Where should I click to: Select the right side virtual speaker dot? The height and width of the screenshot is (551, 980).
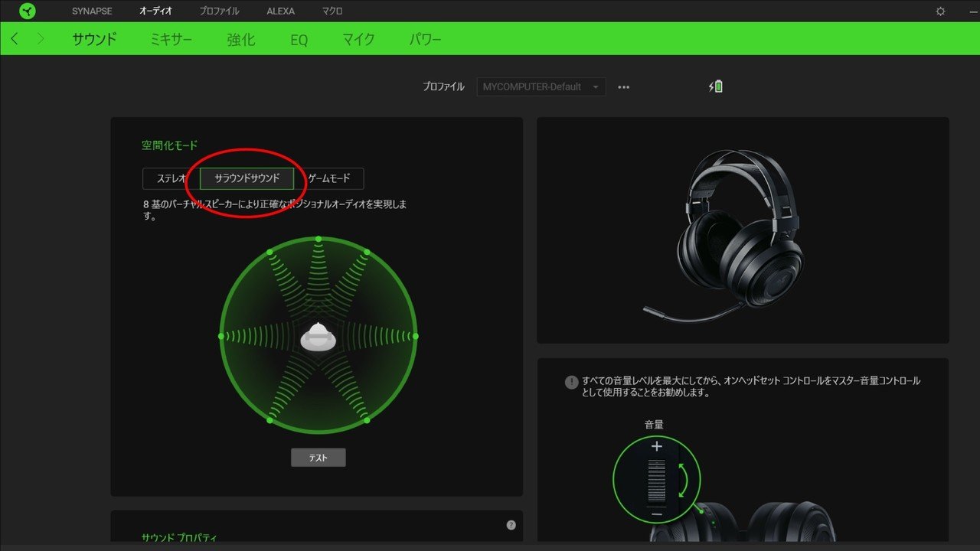click(416, 336)
